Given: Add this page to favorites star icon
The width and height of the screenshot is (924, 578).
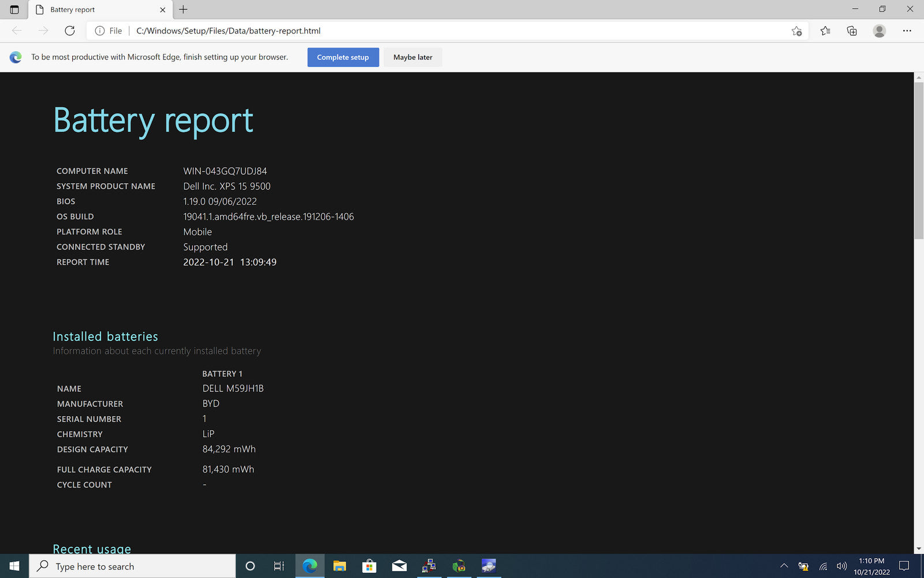Looking at the screenshot, I should tap(796, 31).
